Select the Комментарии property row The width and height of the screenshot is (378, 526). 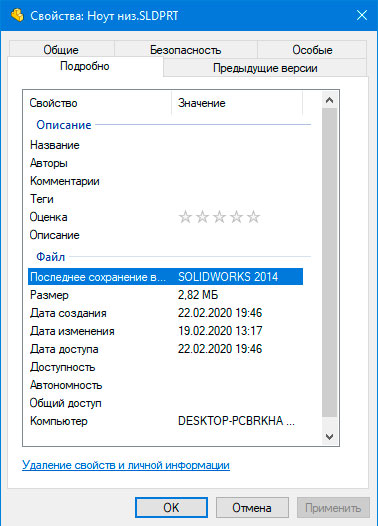pyautogui.click(x=165, y=181)
